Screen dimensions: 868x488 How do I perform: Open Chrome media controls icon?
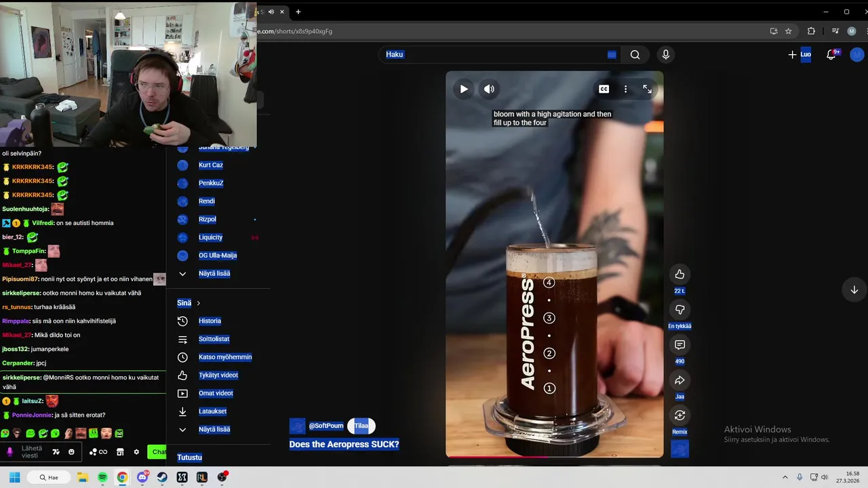[835, 31]
